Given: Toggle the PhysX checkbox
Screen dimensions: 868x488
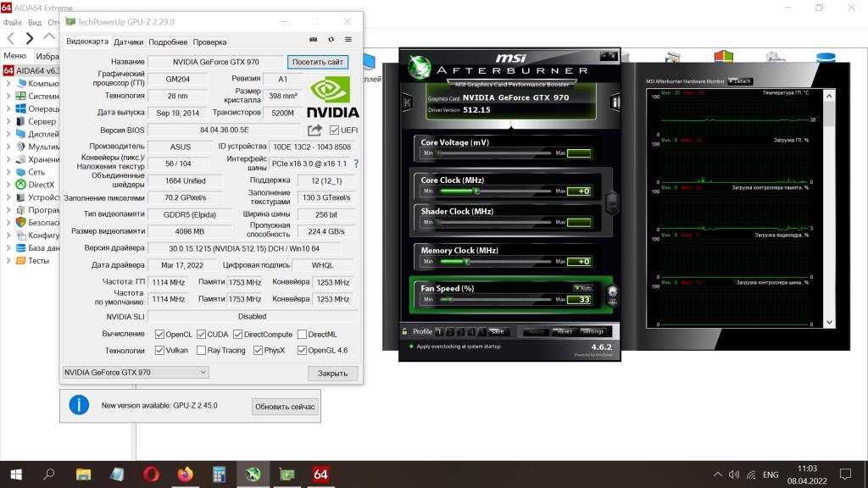Looking at the screenshot, I should pos(258,350).
